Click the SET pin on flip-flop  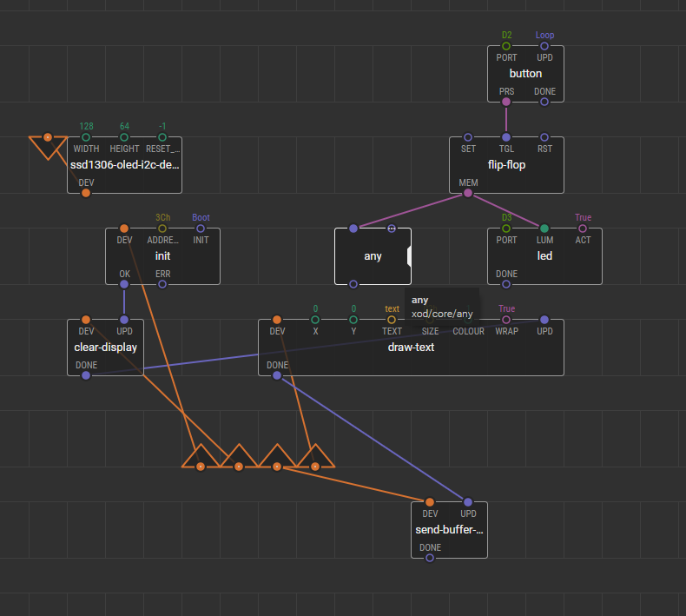468,137
